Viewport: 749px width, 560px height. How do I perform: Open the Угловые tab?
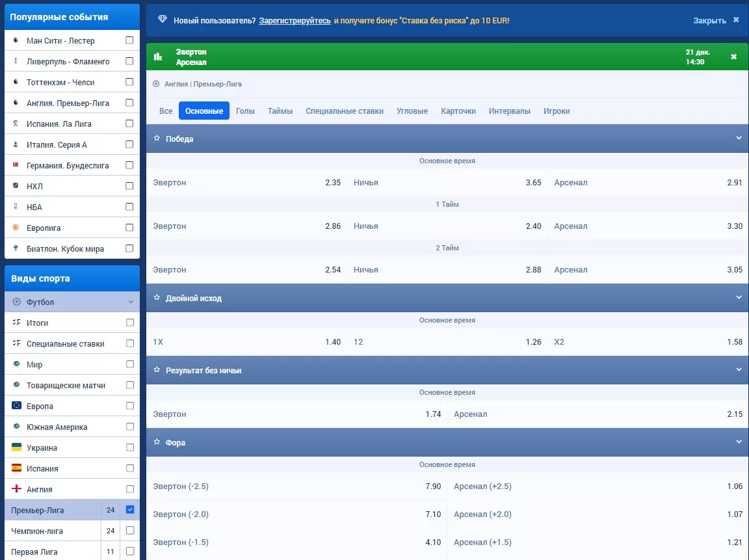(x=412, y=111)
